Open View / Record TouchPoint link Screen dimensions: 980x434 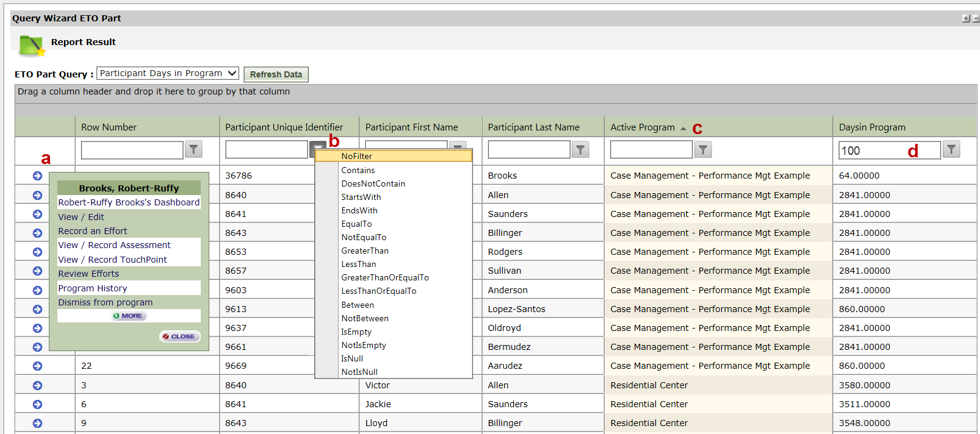click(x=112, y=260)
